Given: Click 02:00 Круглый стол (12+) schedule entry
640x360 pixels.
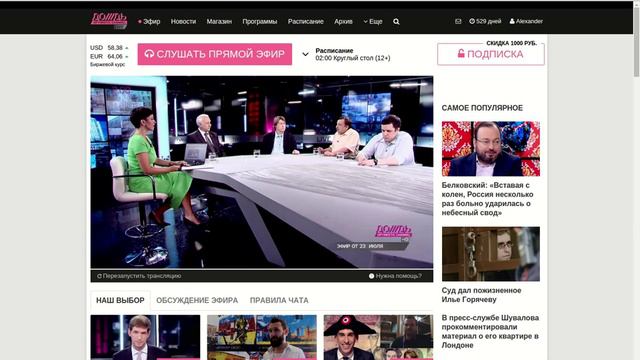Looking at the screenshot, I should pyautogui.click(x=353, y=58).
